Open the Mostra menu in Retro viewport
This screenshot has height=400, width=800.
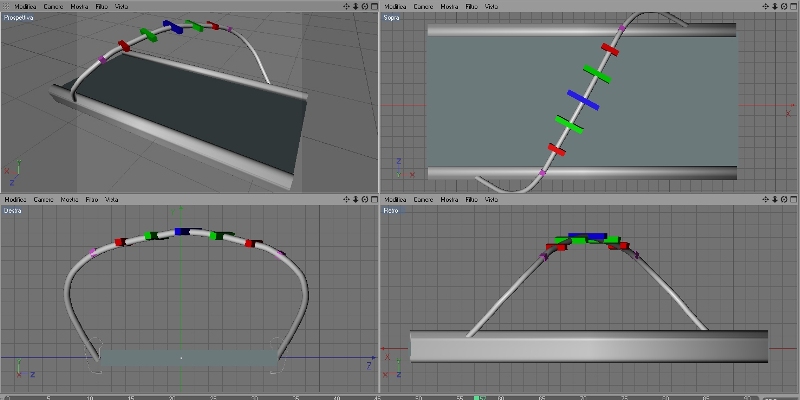coord(449,199)
